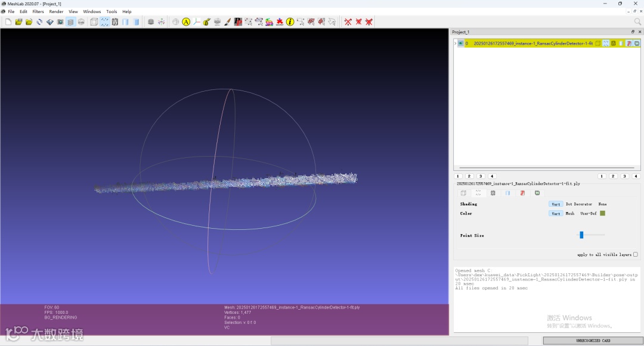Click the Import Mesh toolbar icon
The height and width of the screenshot is (346, 644).
pos(29,21)
